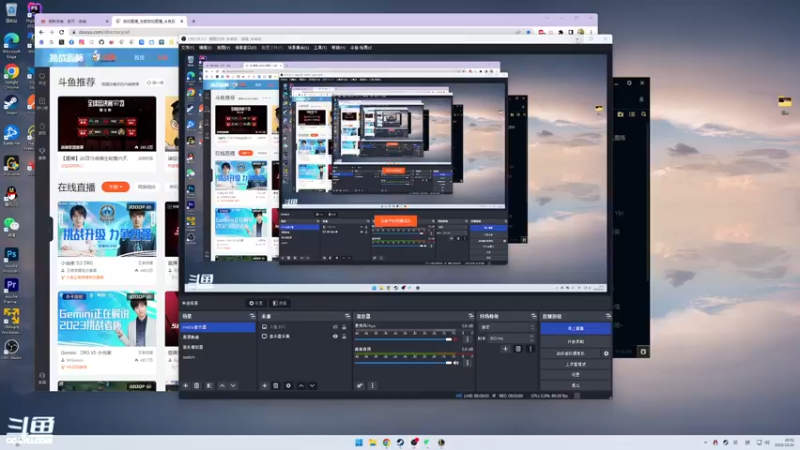Pop out the Sources dock with its header icon

[x=347, y=316]
